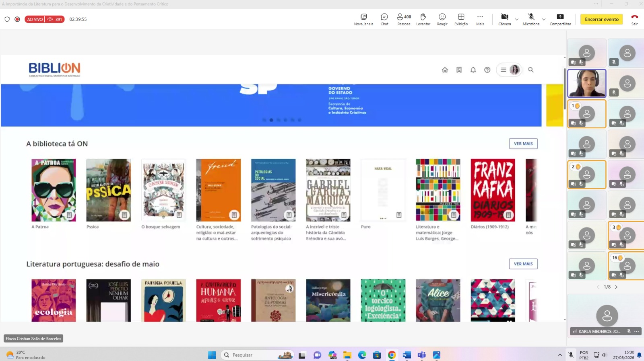Leave meeting with Sair
The image size is (644, 361).
point(634,19)
